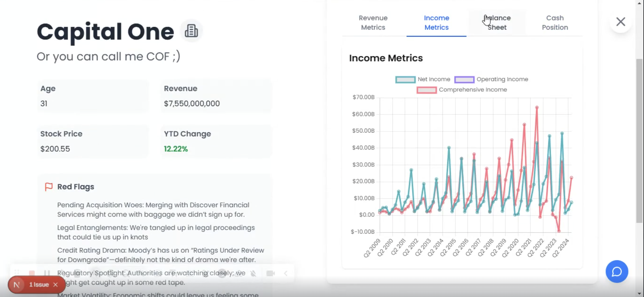Stop recording with the red square
Screen dimensions: 644x297
click(x=32, y=273)
